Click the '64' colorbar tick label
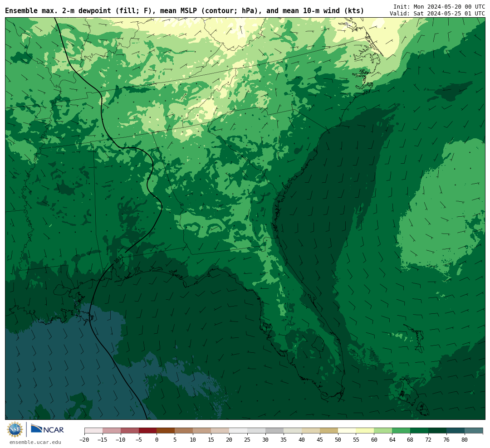This screenshot has width=490, height=448. pos(392,440)
